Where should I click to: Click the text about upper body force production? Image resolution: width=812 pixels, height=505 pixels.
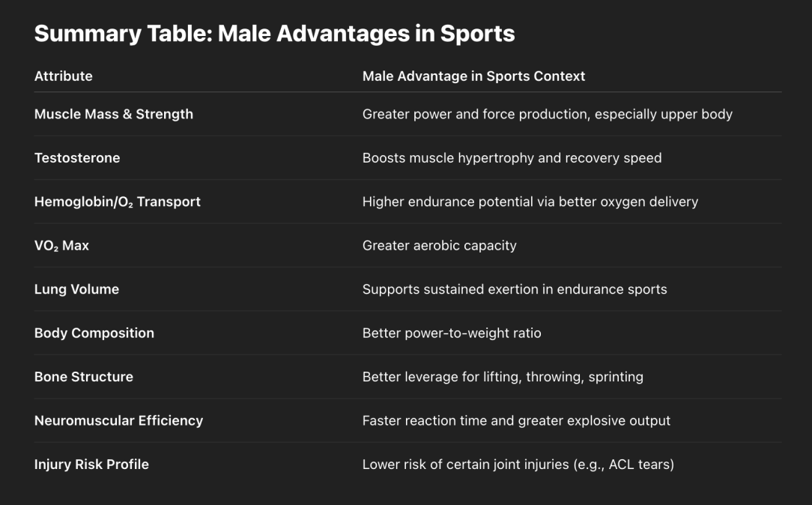[x=548, y=115]
